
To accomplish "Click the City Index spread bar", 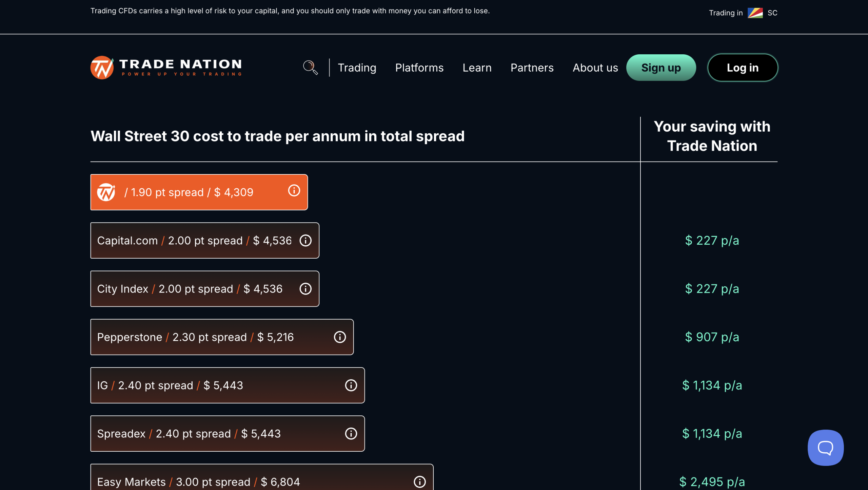I will (x=205, y=289).
